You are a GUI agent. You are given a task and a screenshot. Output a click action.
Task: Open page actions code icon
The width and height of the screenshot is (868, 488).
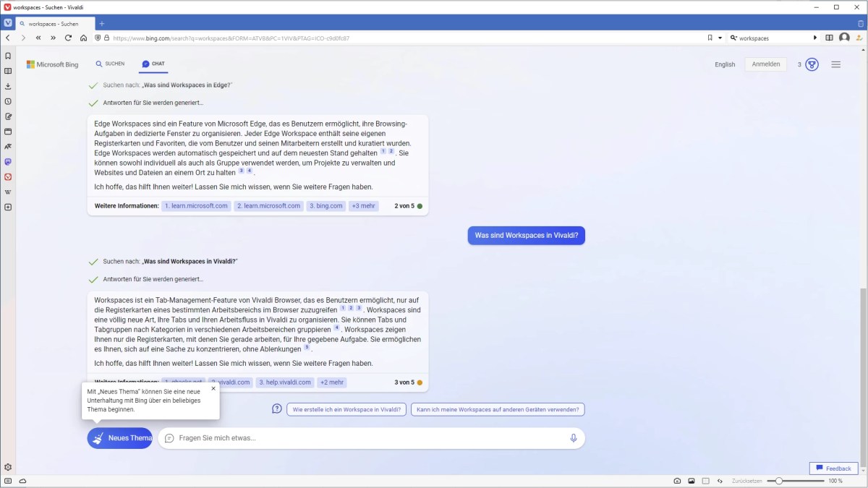coord(720,481)
